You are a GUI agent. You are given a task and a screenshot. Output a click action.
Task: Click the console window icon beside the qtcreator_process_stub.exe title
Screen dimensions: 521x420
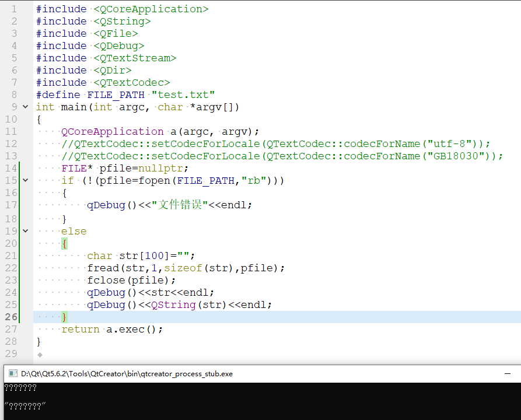(13, 373)
